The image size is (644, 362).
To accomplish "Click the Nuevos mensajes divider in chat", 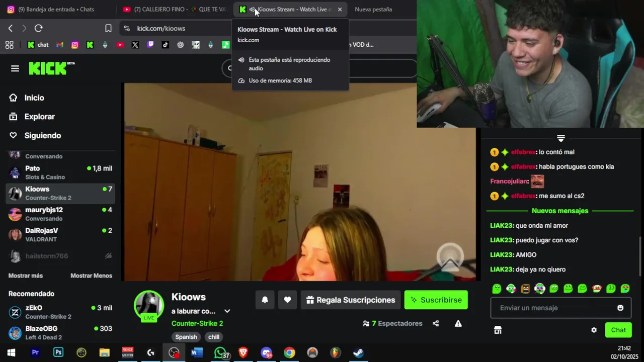I will click(x=560, y=211).
